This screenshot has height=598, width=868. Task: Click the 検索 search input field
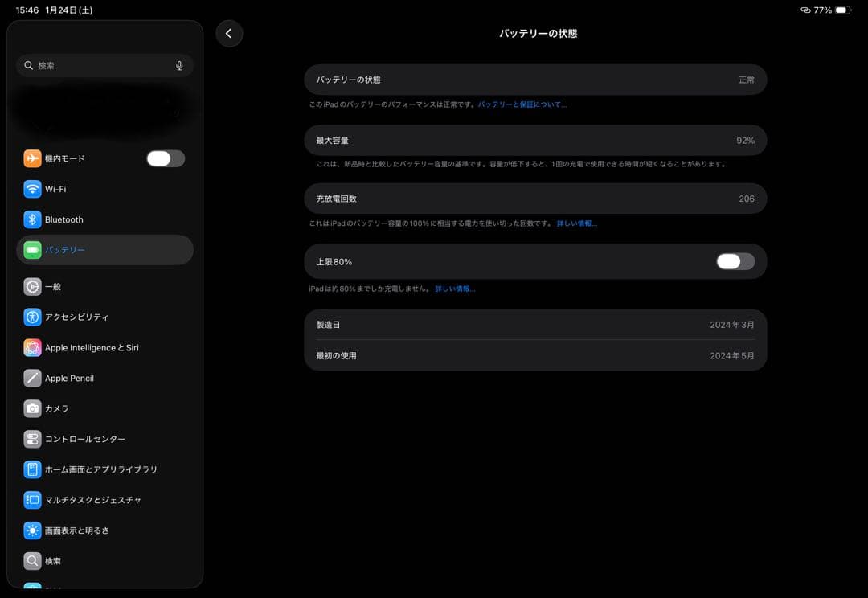point(104,66)
